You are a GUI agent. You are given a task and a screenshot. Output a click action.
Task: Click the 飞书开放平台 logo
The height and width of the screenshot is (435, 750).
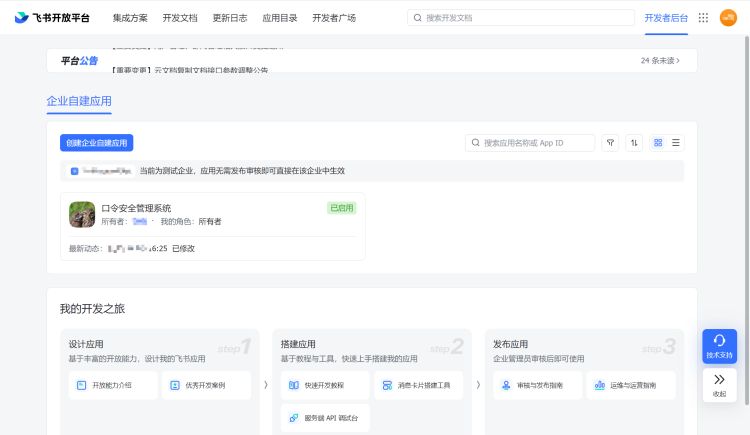[x=52, y=18]
